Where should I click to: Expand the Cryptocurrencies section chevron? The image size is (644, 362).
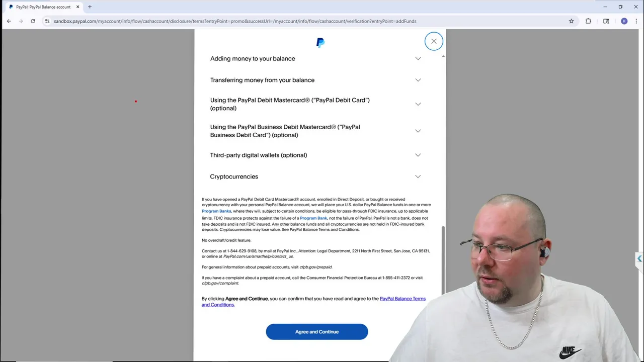[x=418, y=176]
